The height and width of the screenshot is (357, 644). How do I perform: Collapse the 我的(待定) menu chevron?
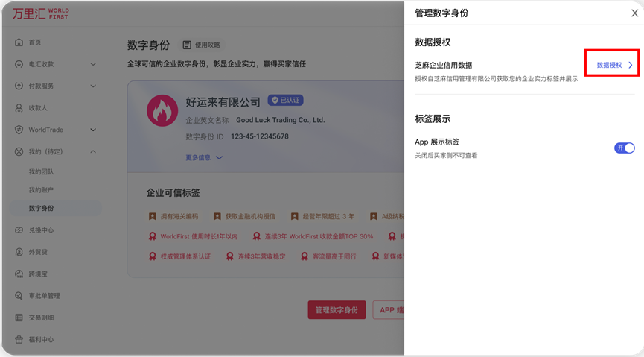tap(93, 152)
